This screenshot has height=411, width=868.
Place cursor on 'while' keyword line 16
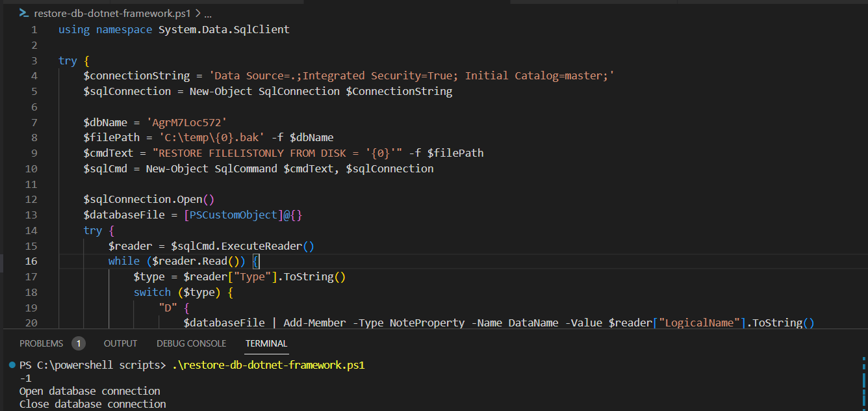point(124,261)
